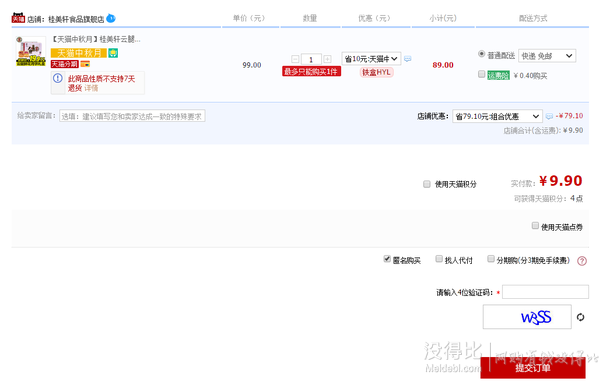Expand the 省10元:天猫 discount dropdown
The width and height of the screenshot is (610, 392).
371,59
